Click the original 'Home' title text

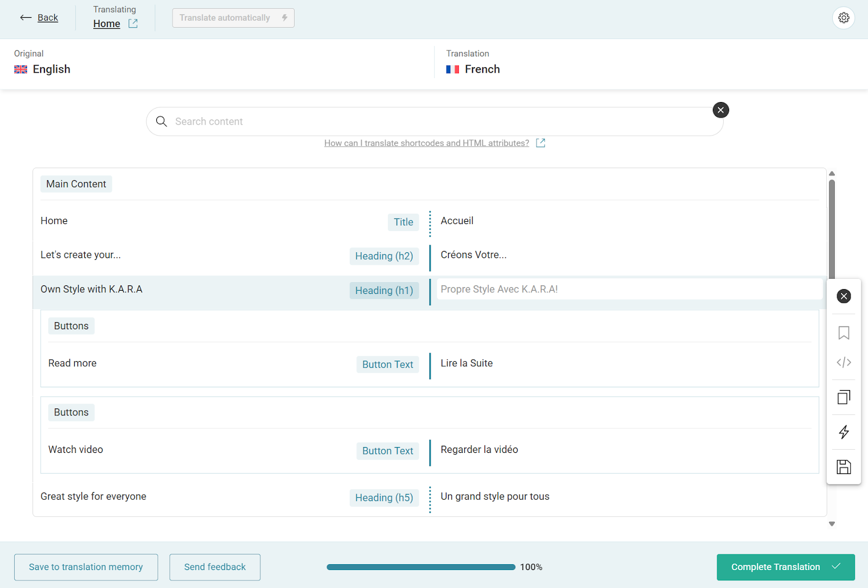tap(54, 221)
